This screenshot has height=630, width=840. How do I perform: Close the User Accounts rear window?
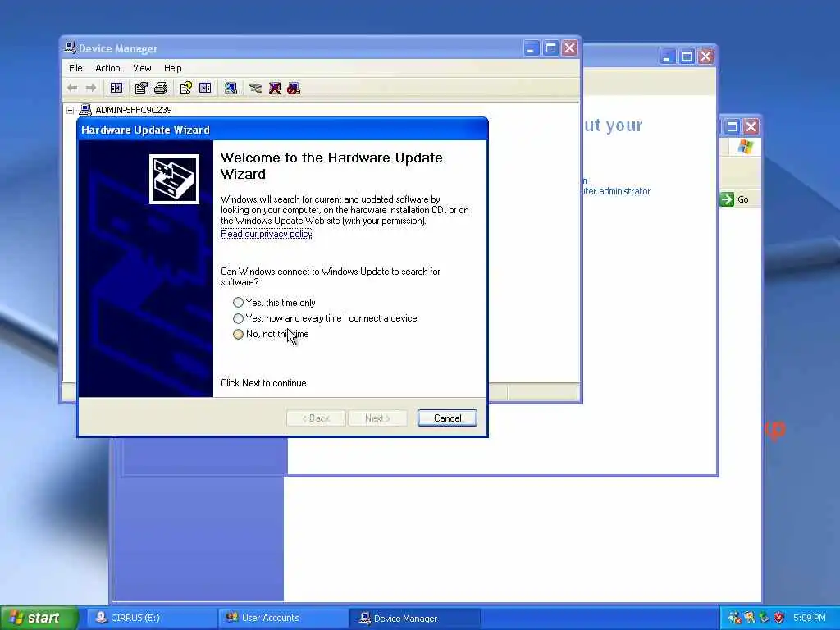tap(706, 57)
